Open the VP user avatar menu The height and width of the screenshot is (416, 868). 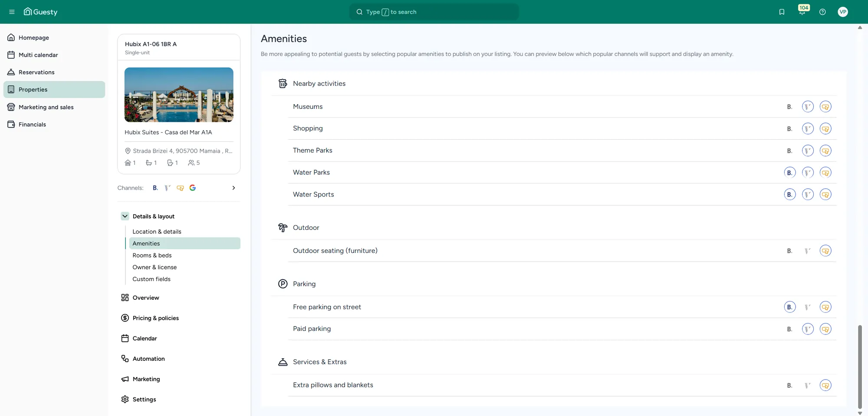[843, 12]
